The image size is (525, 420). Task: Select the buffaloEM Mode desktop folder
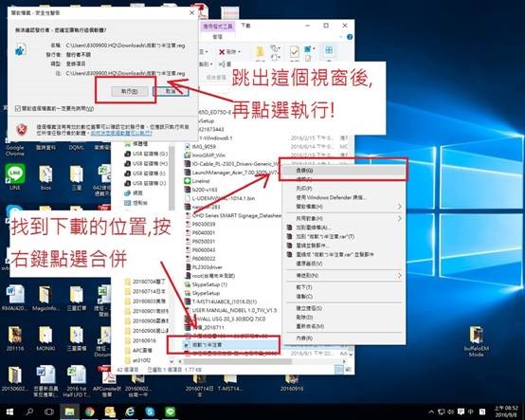pyautogui.click(x=476, y=341)
